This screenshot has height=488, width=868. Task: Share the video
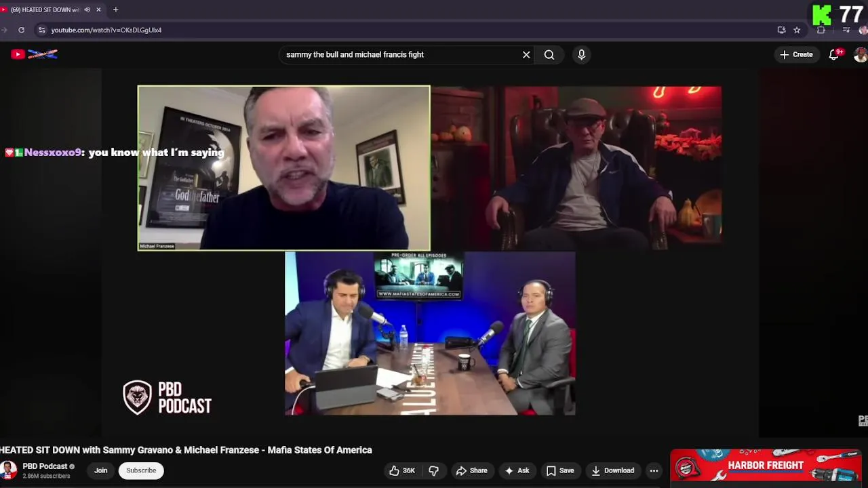(x=472, y=470)
